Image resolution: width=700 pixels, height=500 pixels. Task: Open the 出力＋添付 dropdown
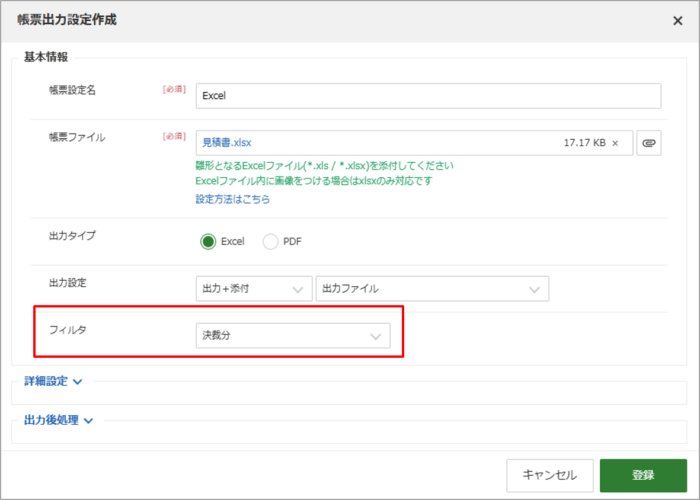click(254, 288)
